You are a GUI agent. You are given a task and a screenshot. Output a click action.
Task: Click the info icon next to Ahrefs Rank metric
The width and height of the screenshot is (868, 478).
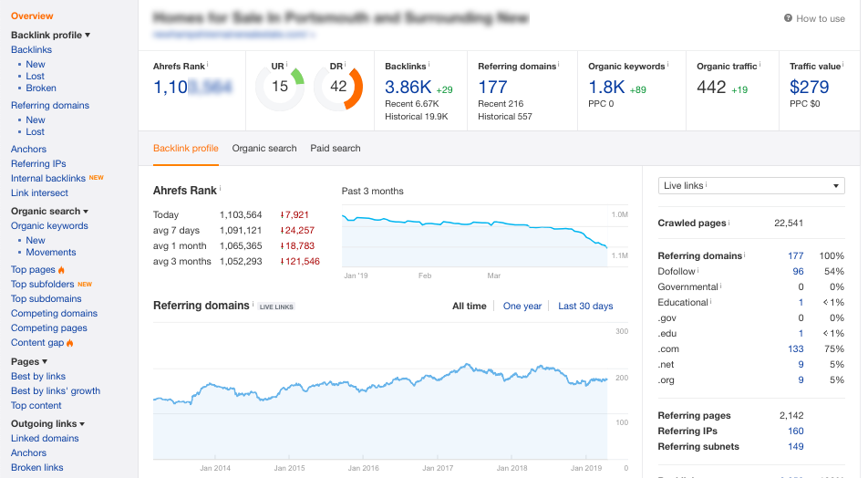tap(208, 64)
